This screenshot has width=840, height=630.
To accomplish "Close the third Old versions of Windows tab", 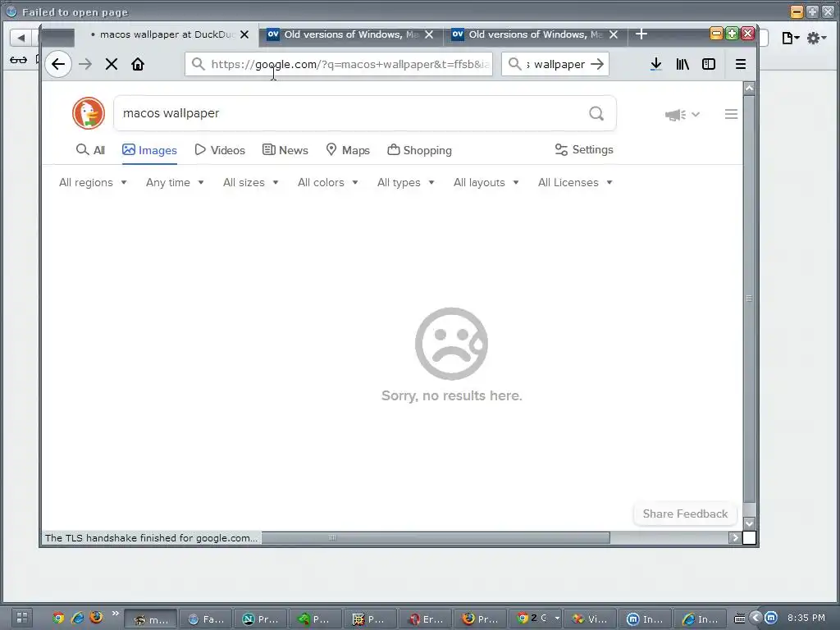I will (614, 34).
